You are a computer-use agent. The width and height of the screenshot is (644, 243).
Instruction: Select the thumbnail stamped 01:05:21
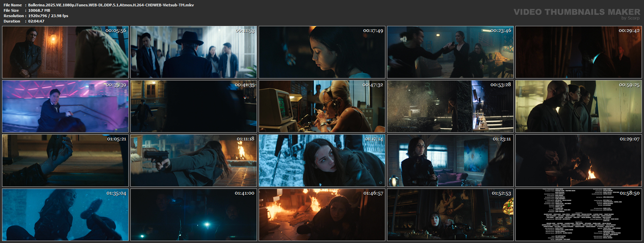[x=65, y=160]
